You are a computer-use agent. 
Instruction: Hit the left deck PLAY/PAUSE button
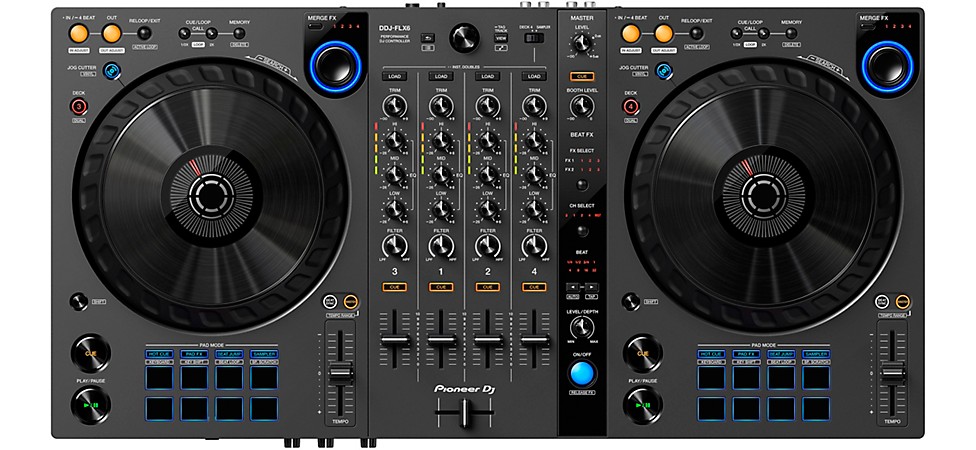coord(91,405)
